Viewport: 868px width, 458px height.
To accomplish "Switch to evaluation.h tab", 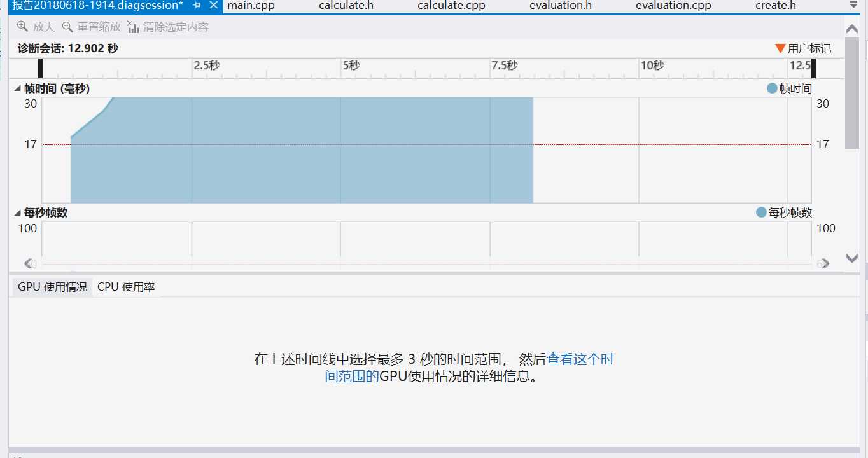I will pyautogui.click(x=561, y=6).
